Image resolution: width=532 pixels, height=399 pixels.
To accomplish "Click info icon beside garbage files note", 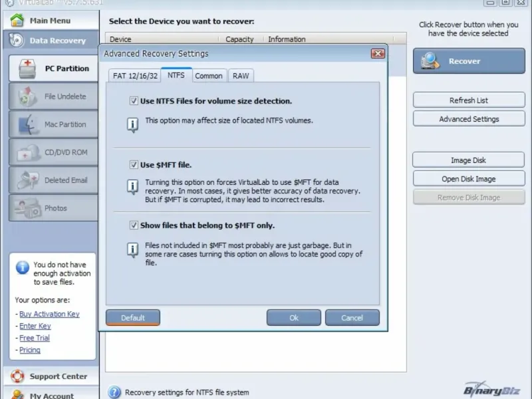I will coord(132,250).
